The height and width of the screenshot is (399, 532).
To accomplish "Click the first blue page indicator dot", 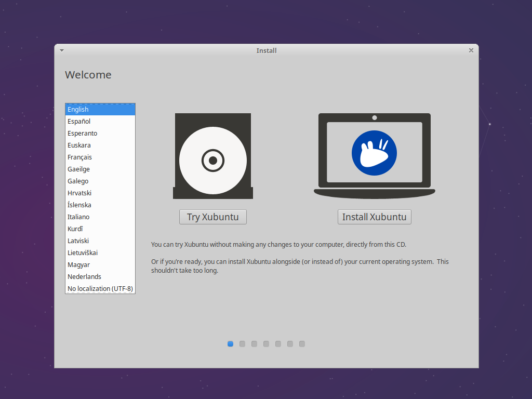I will [230, 343].
